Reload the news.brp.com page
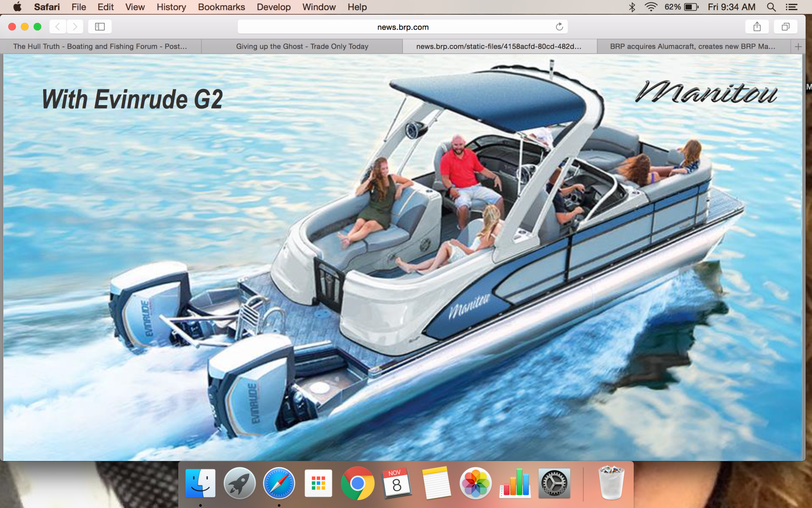This screenshot has width=812, height=508. (559, 27)
